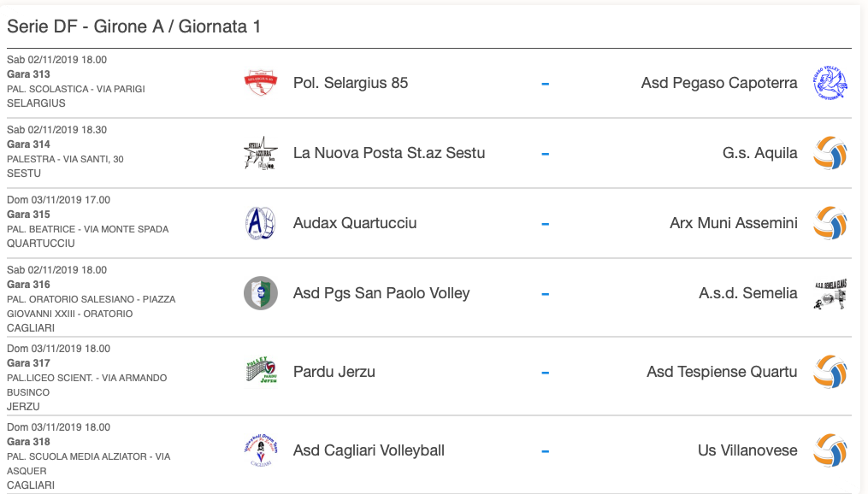Click the Stella Azzurra Sestu star logo
Screen dimensions: 868x494
point(261,153)
